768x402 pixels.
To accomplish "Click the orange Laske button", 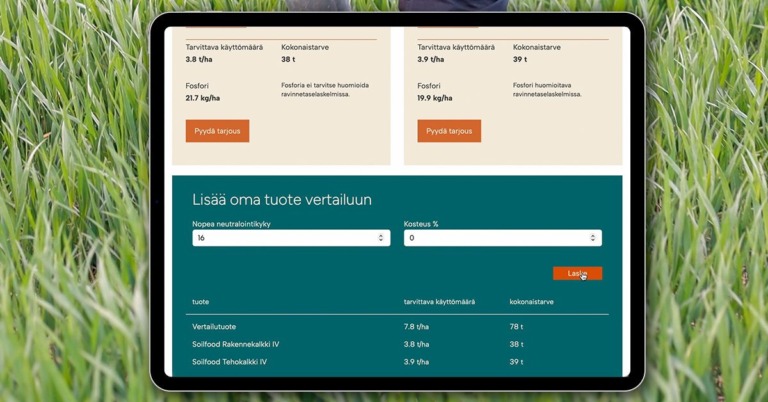I will click(x=577, y=273).
